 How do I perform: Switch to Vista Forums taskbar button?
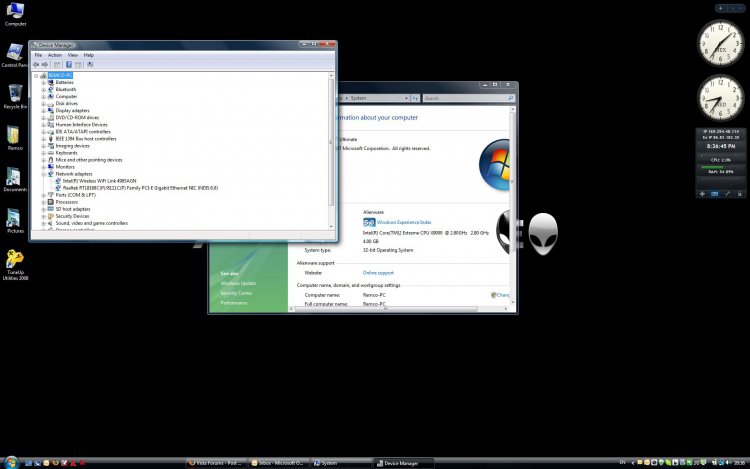tap(215, 463)
